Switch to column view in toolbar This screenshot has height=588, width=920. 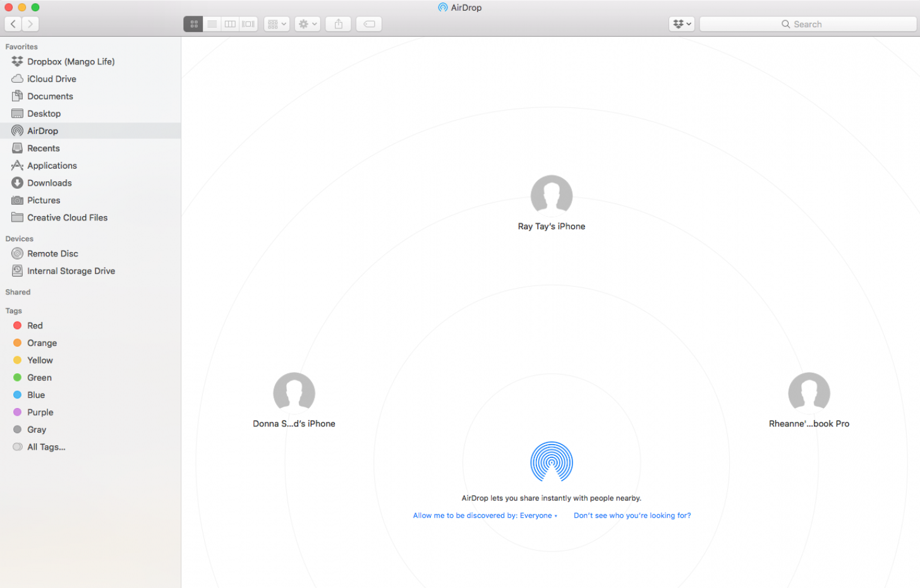coord(230,24)
